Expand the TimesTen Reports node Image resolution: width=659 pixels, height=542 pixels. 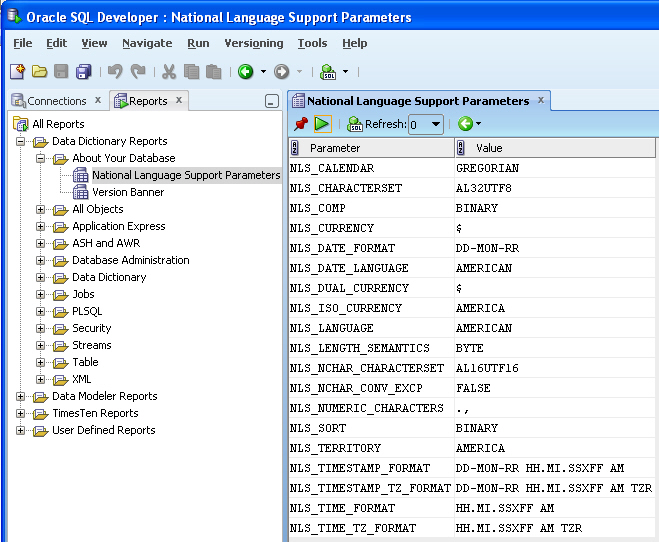pyautogui.click(x=20, y=413)
